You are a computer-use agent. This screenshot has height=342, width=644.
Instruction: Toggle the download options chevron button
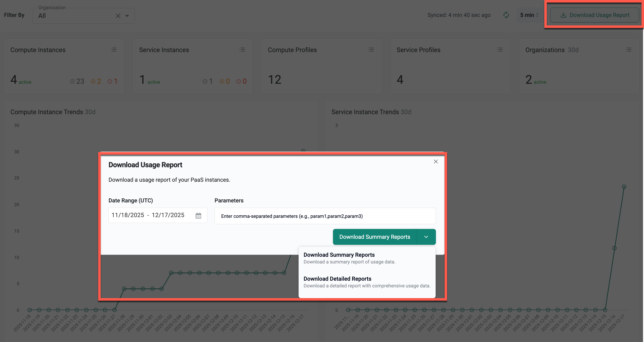426,237
